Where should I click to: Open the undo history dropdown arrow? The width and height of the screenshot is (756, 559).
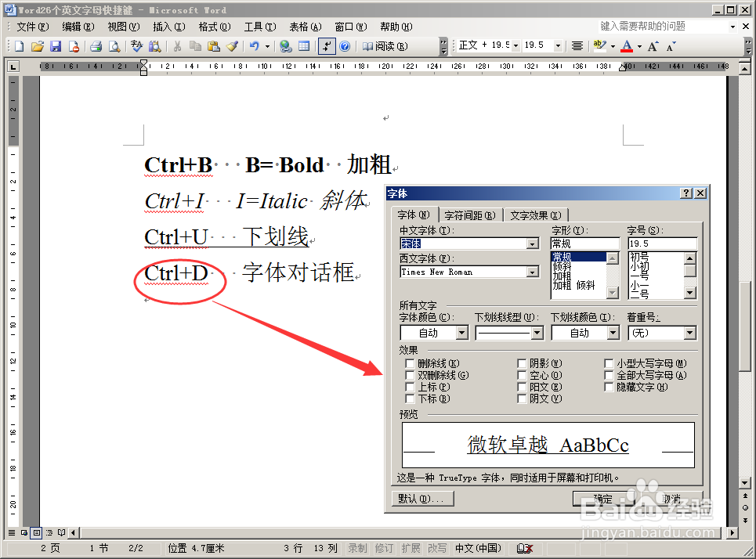[267, 47]
